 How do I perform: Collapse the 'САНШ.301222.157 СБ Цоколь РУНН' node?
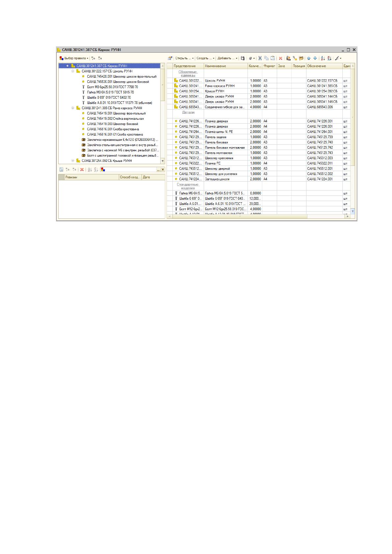[x=73, y=71]
